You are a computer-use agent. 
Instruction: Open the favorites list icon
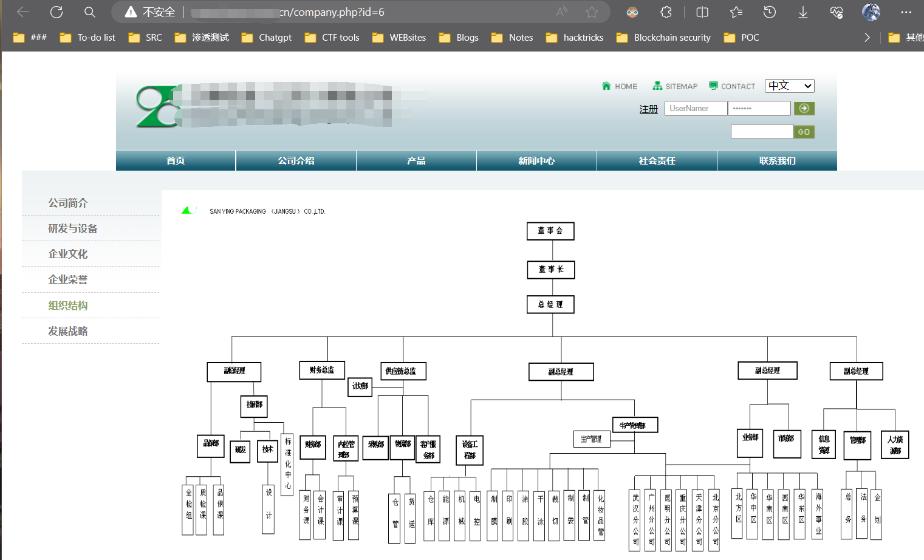736,12
